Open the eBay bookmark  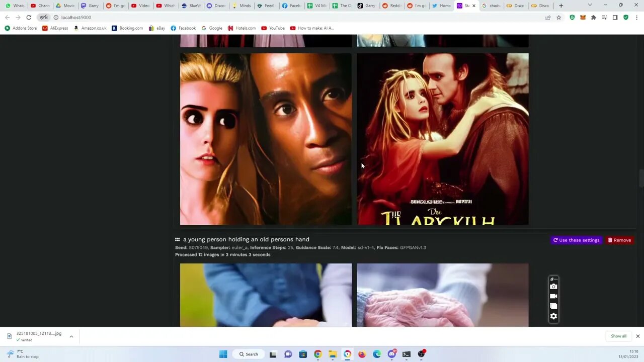click(157, 28)
